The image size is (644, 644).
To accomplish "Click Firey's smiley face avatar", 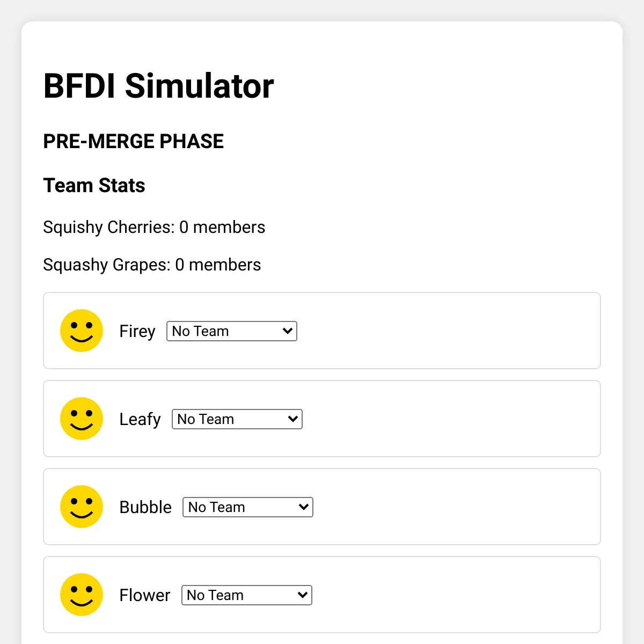I will pos(81,331).
